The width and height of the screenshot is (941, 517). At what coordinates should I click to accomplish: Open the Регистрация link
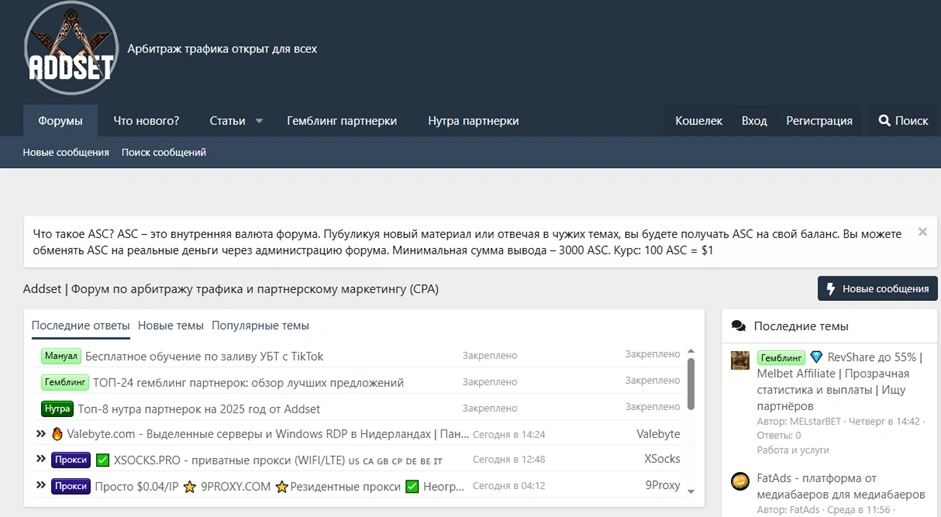(819, 121)
